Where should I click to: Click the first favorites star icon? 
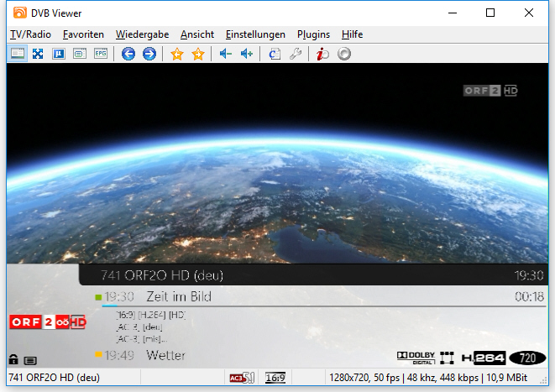click(x=177, y=54)
